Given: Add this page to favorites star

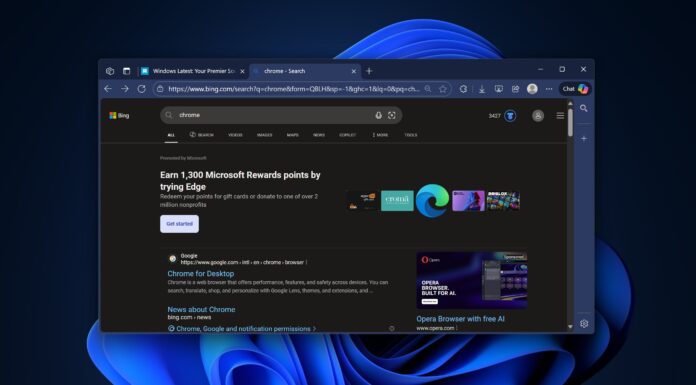Looking at the screenshot, I should click(443, 89).
